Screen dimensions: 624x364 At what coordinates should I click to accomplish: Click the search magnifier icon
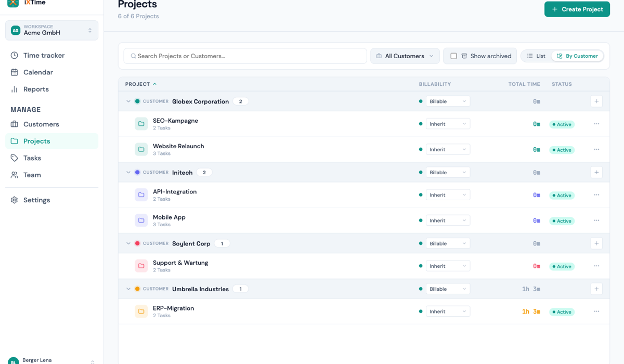[x=134, y=56]
